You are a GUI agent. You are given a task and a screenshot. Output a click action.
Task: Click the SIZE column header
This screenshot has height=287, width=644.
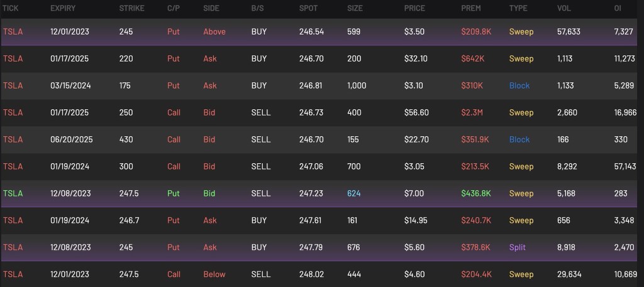pos(355,8)
